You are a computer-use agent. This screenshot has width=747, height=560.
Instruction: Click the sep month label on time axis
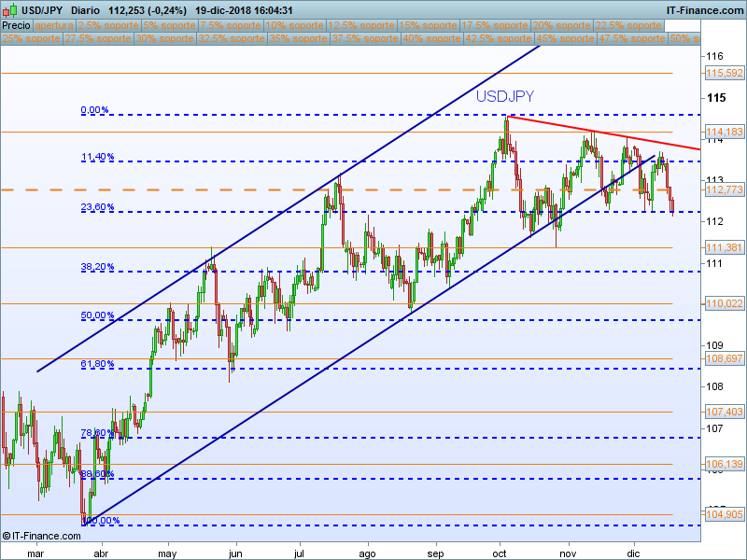[435, 553]
